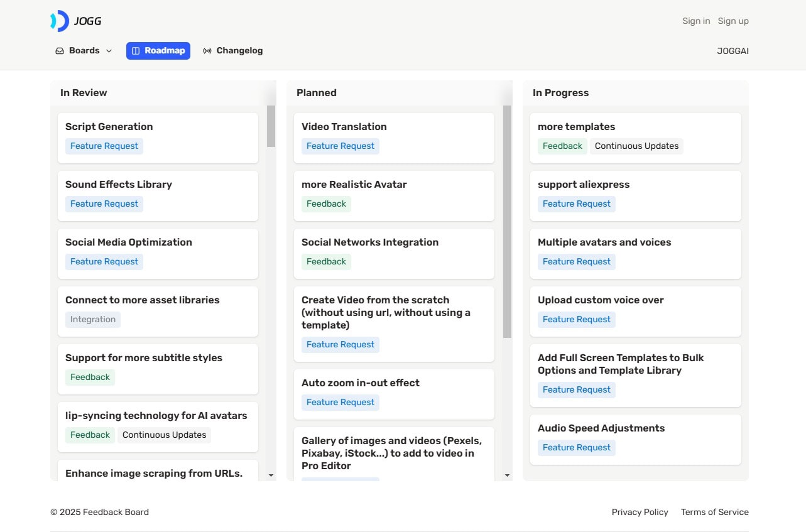Select the Continuous Updates tag on more templates
Image resolution: width=806 pixels, height=532 pixels.
tap(636, 146)
